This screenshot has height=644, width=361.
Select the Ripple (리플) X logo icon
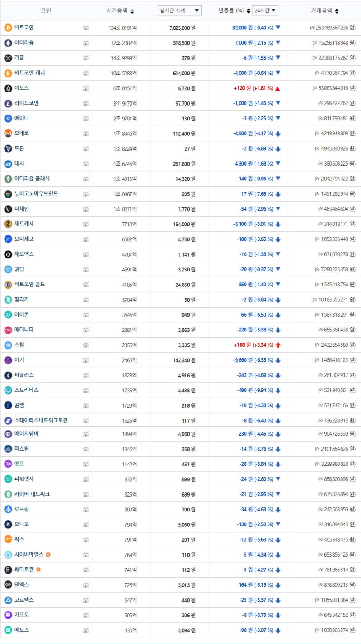(8, 58)
